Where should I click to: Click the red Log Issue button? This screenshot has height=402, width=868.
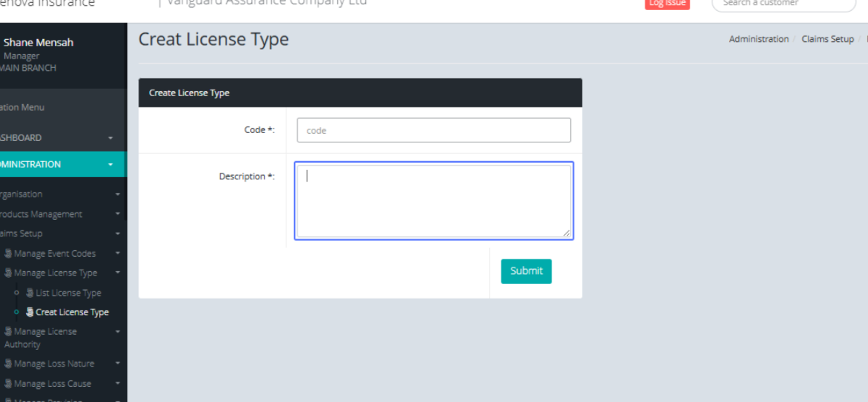coord(666,4)
